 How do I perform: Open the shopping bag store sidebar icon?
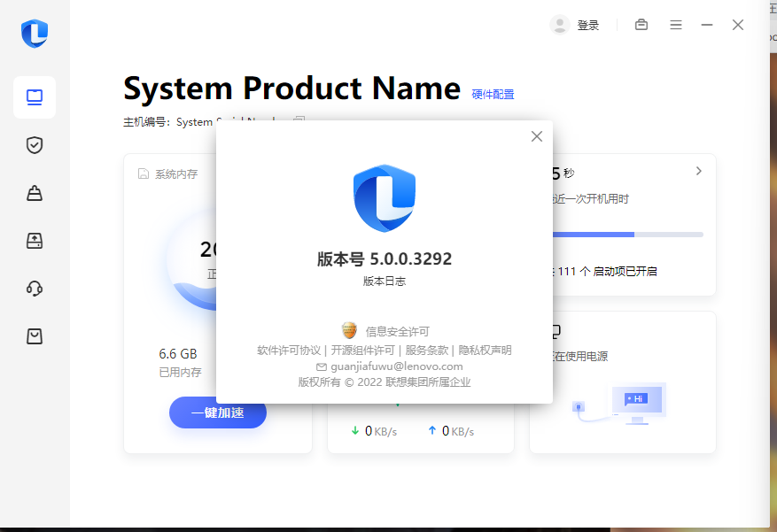pos(35,336)
